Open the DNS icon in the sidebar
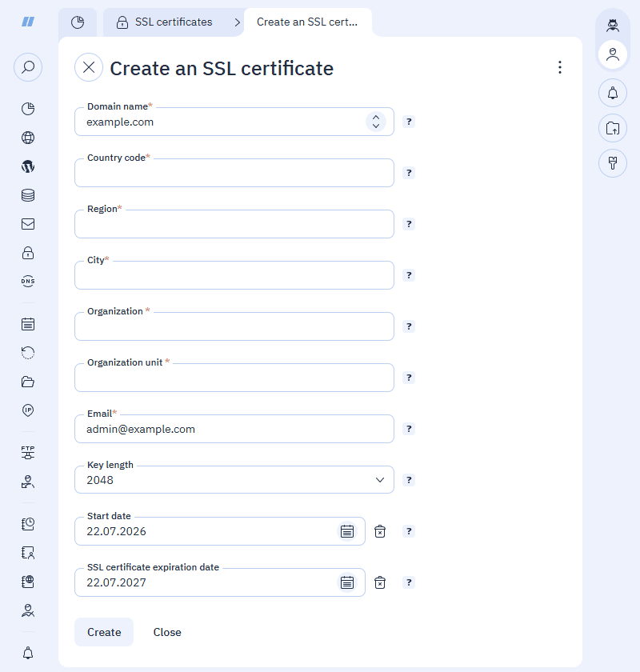This screenshot has width=640, height=672. (x=28, y=281)
